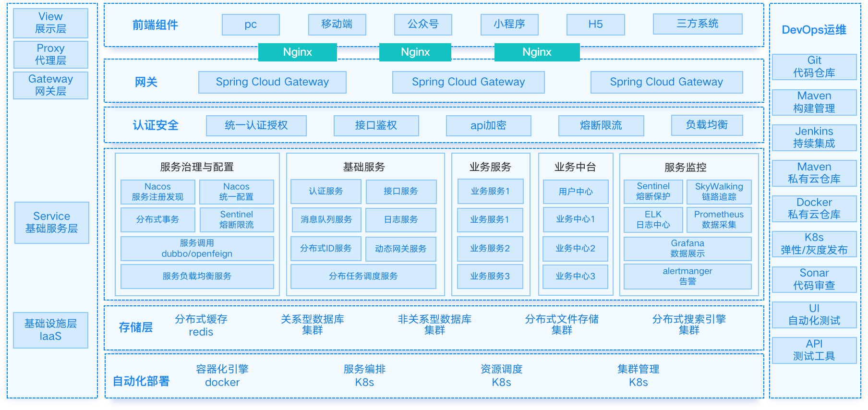Click the 基础设施层 IaaS box

(50, 330)
